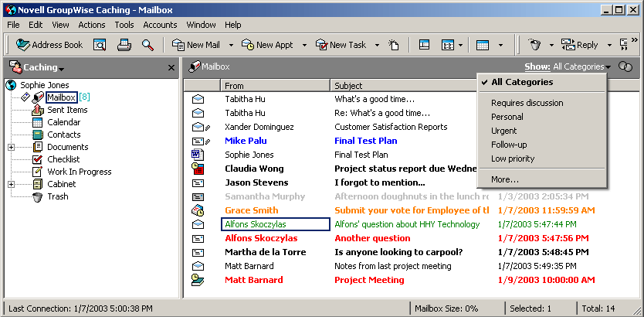
Task: Open the Calendar folder
Action: click(x=63, y=122)
